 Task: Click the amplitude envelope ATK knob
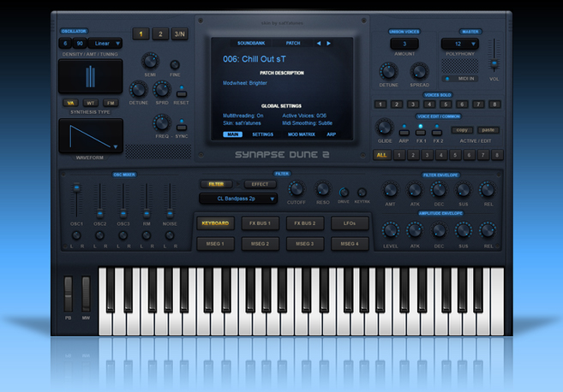[x=415, y=230]
